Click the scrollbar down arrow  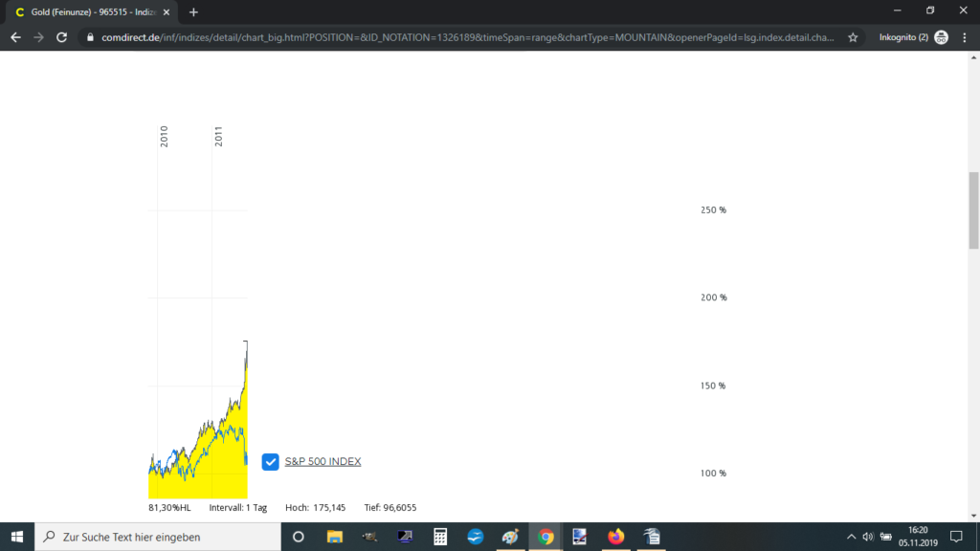point(973,516)
